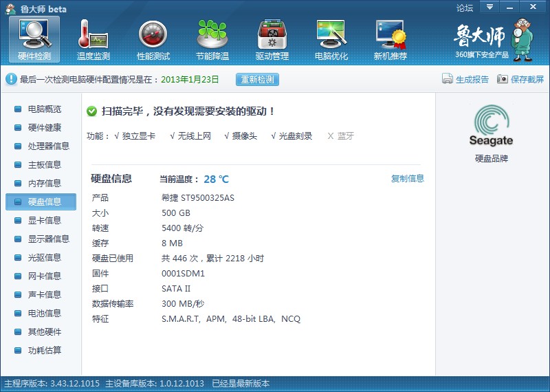Click the Seagate hard disk brand logo

point(491,125)
